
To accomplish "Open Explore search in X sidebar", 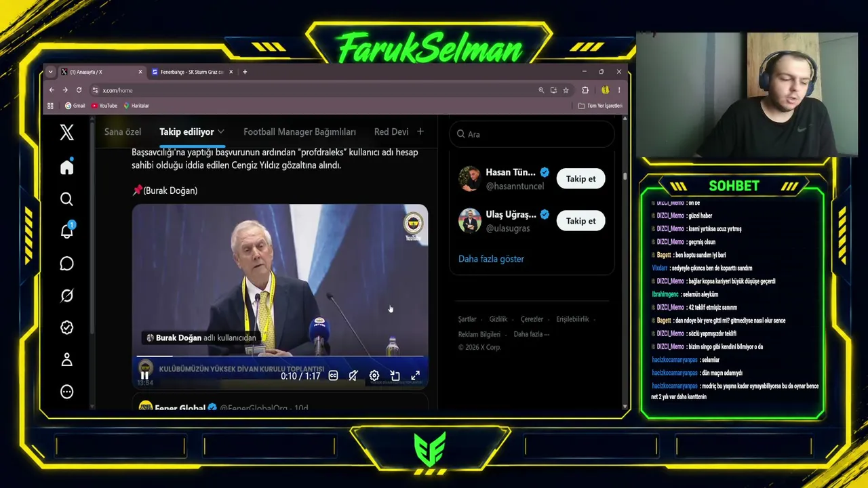I will (x=66, y=199).
